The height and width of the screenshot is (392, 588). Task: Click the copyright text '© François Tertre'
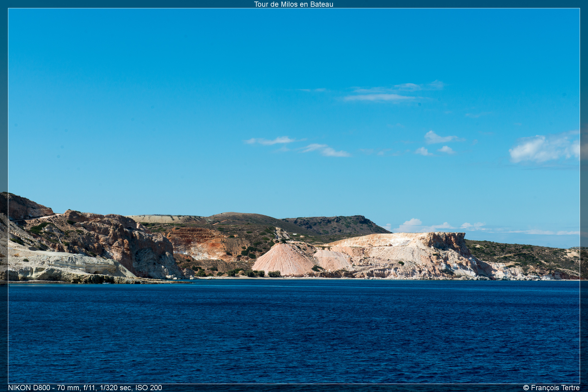point(551,388)
